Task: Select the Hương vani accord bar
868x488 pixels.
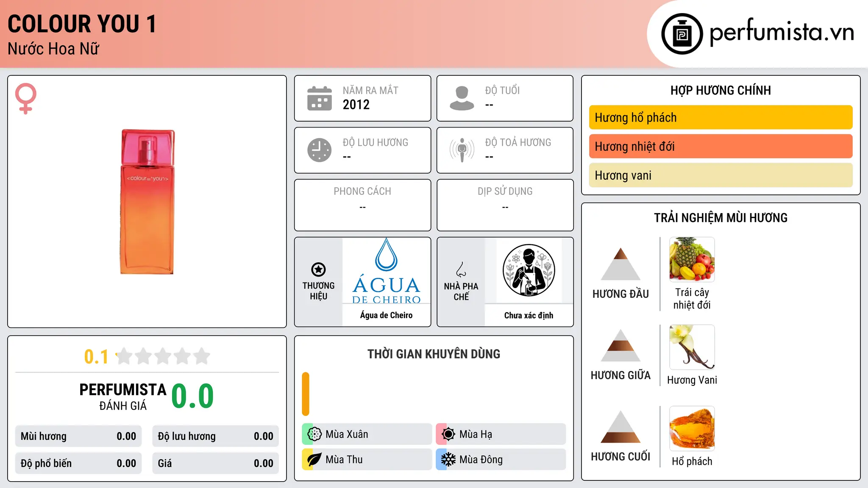Action: click(x=721, y=175)
